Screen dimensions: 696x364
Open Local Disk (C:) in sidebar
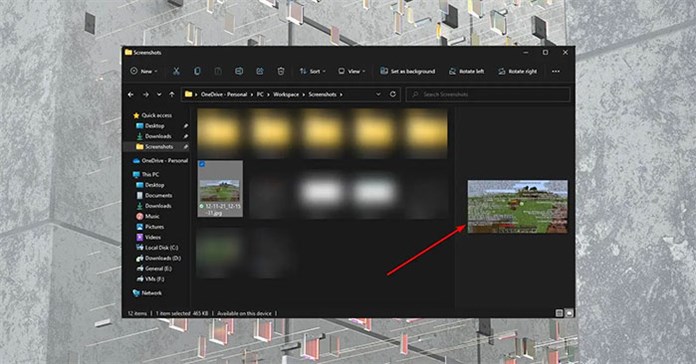(162, 248)
